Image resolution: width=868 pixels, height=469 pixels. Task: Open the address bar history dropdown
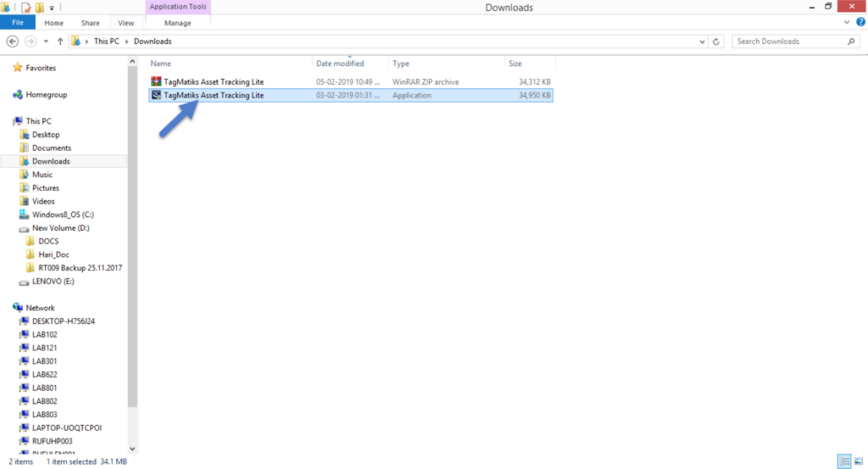pos(702,41)
